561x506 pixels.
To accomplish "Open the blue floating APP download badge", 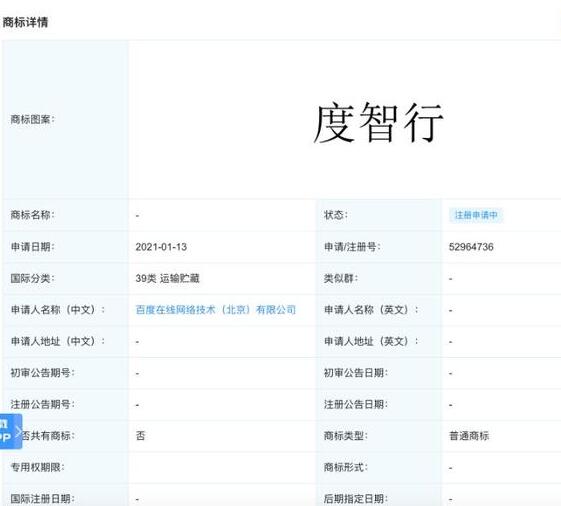I will [x=11, y=431].
